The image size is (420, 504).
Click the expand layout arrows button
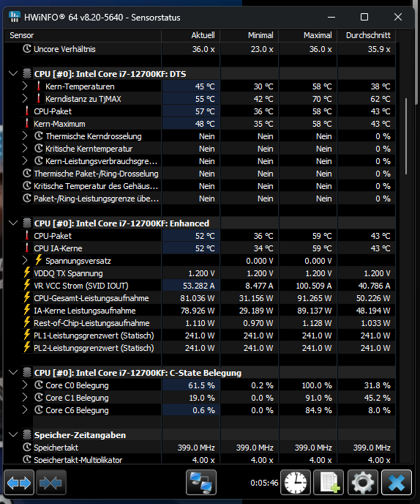click(19, 483)
